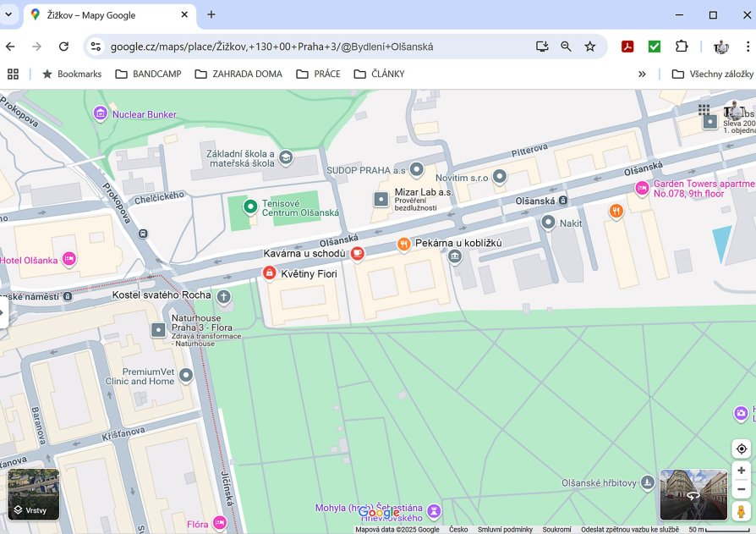Open the Extensions puzzle menu

pyautogui.click(x=682, y=47)
